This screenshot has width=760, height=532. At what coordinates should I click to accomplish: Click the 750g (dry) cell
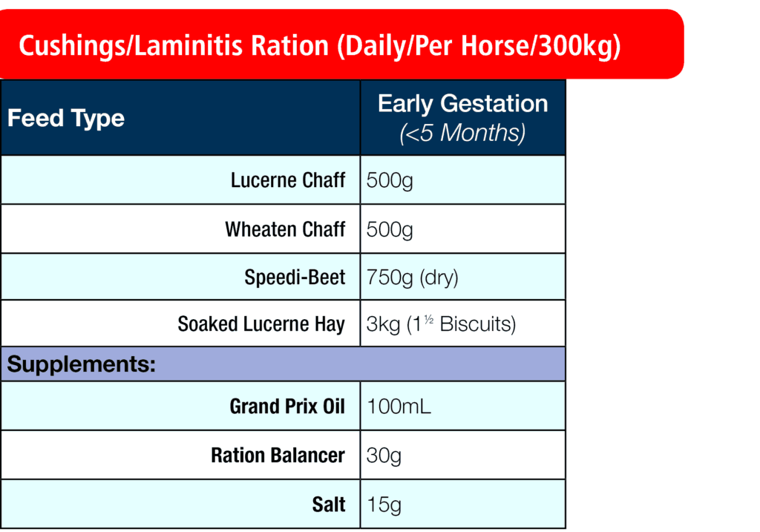pos(413,278)
